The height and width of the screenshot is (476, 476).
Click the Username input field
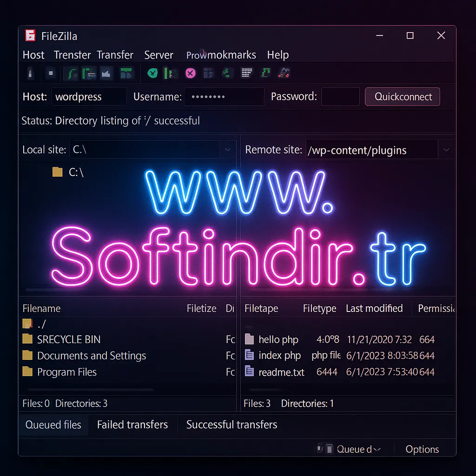coord(224,97)
